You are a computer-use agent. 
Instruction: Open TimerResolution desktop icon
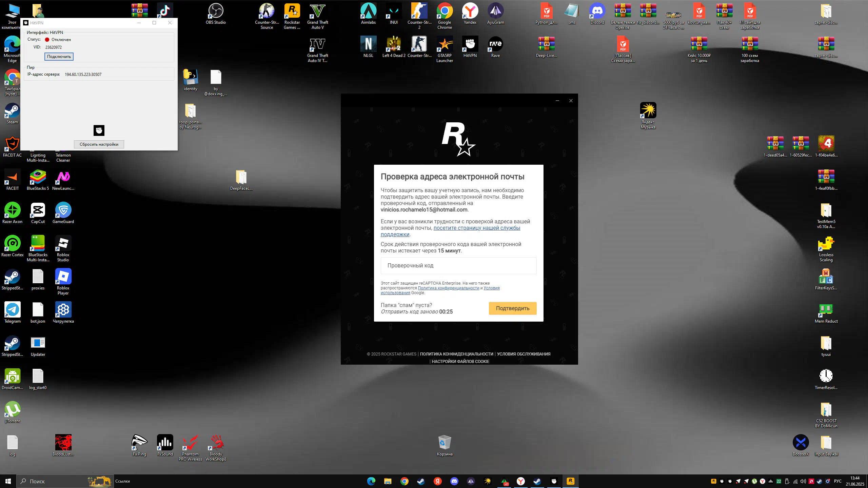[826, 379]
